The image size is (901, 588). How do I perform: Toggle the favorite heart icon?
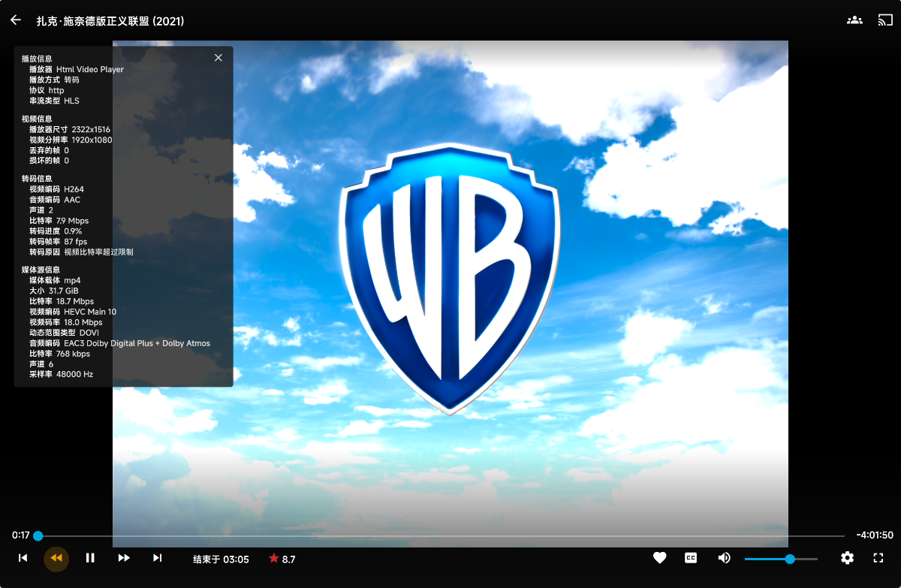[x=659, y=558]
